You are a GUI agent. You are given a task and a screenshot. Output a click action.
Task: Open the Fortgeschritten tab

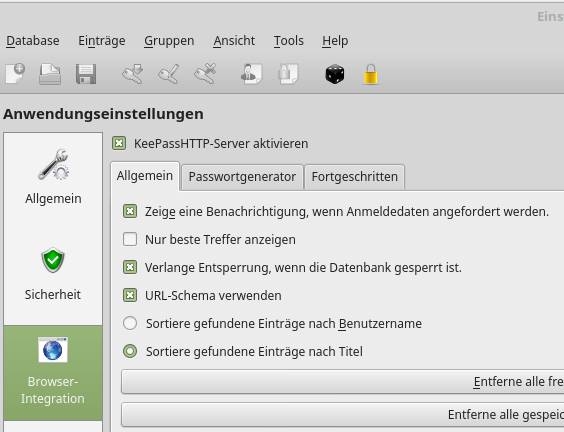(x=355, y=177)
